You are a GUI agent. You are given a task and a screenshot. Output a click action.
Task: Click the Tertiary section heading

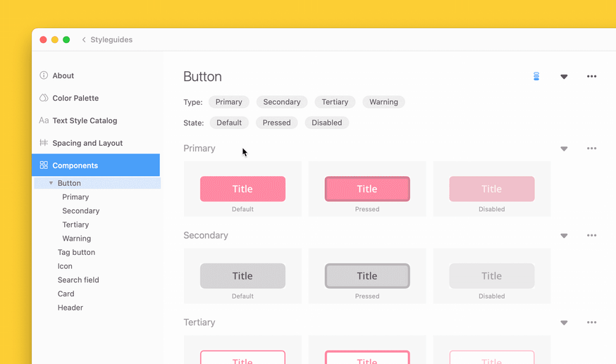(x=199, y=322)
